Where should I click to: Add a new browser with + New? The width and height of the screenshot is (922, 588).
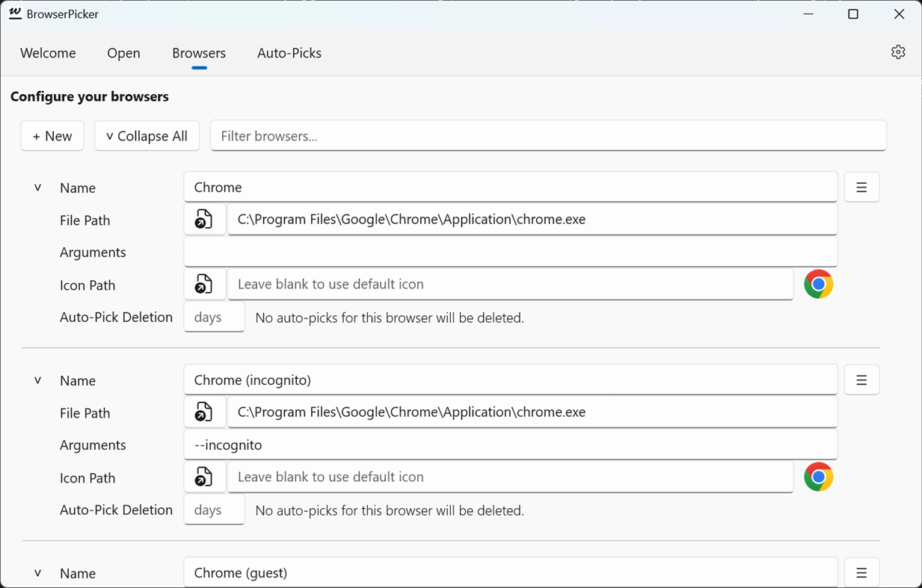[x=52, y=136]
